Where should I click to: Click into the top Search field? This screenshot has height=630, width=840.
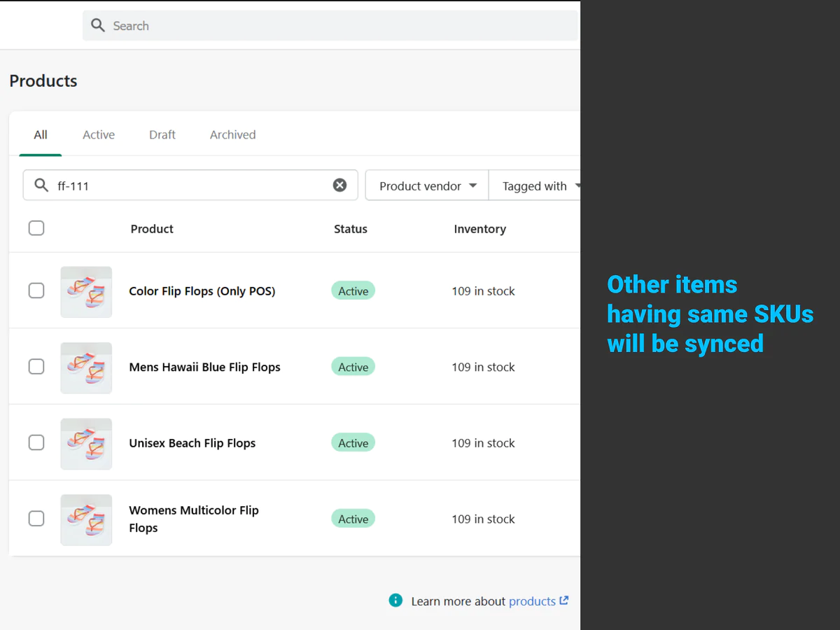pyautogui.click(x=330, y=26)
